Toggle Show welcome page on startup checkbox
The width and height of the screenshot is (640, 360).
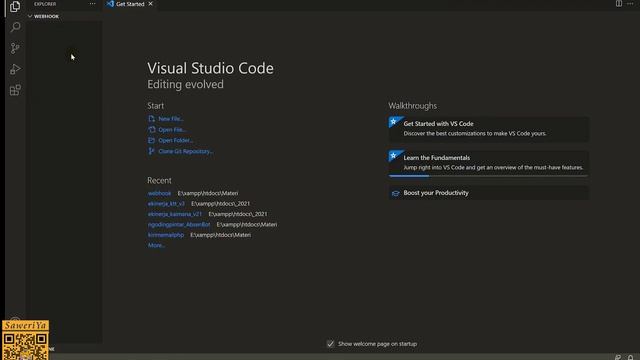tap(330, 344)
